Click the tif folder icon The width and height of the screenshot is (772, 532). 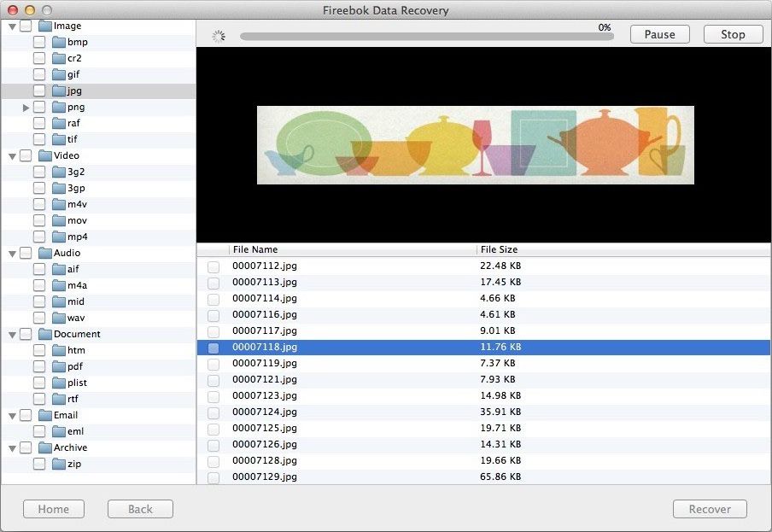[59, 140]
